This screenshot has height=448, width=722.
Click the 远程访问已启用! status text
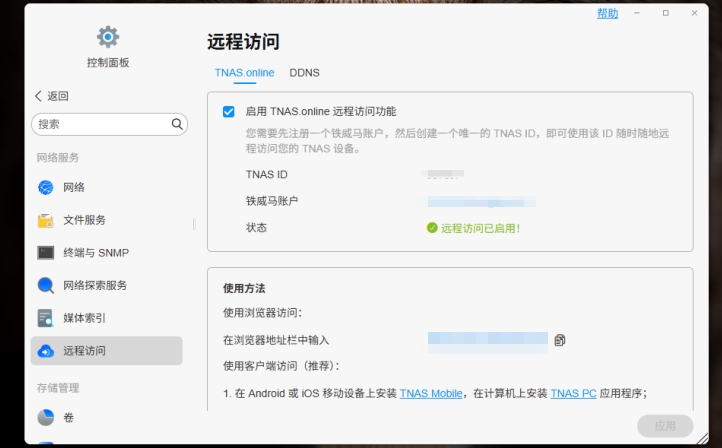click(480, 228)
